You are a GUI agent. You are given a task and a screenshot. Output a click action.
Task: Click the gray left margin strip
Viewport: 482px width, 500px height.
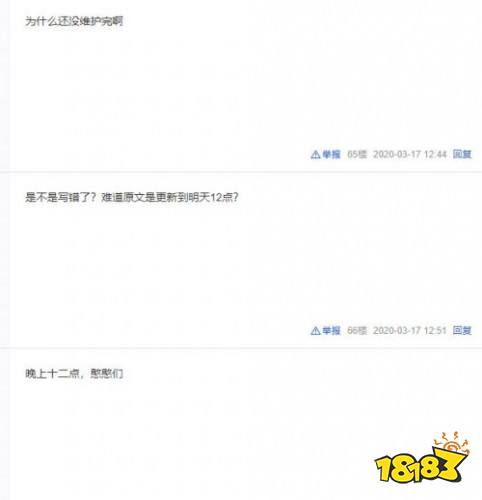pos(4,250)
